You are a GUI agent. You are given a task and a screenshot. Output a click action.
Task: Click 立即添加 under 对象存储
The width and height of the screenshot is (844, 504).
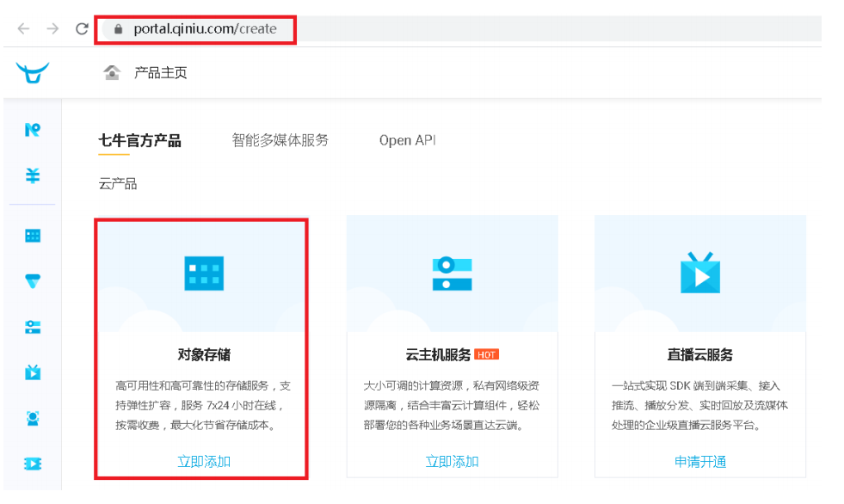point(204,462)
